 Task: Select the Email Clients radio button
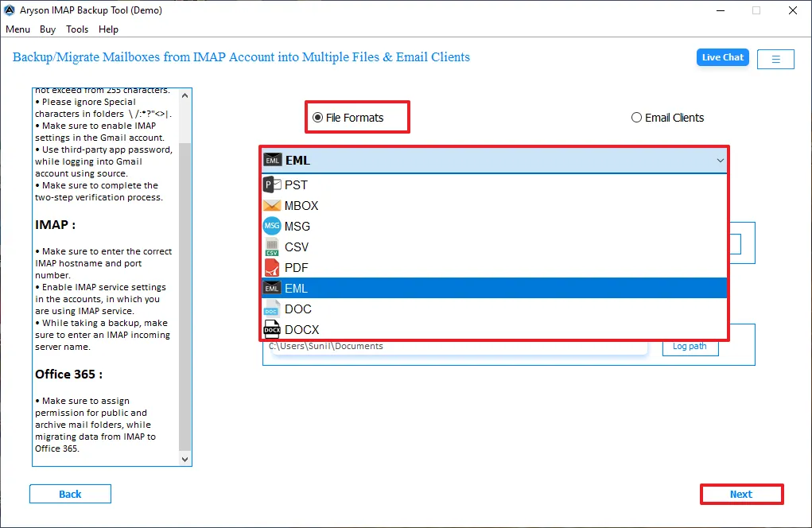(636, 118)
